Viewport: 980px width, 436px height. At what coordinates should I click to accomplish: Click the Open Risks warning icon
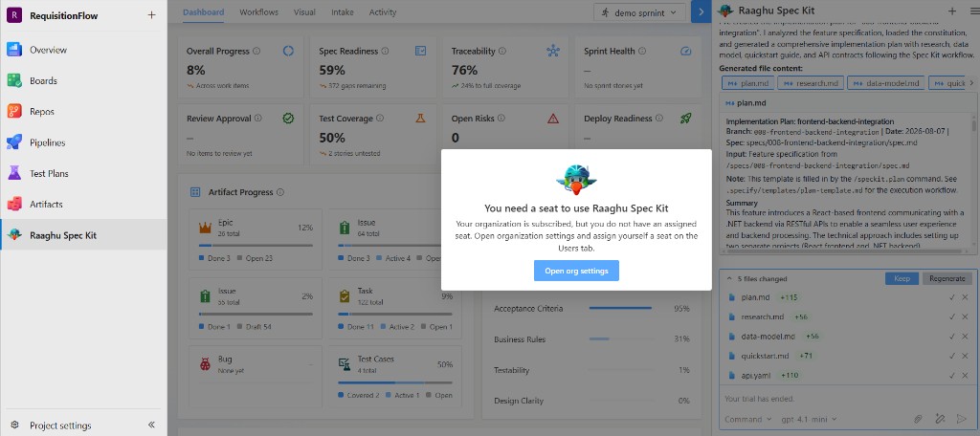click(x=553, y=118)
